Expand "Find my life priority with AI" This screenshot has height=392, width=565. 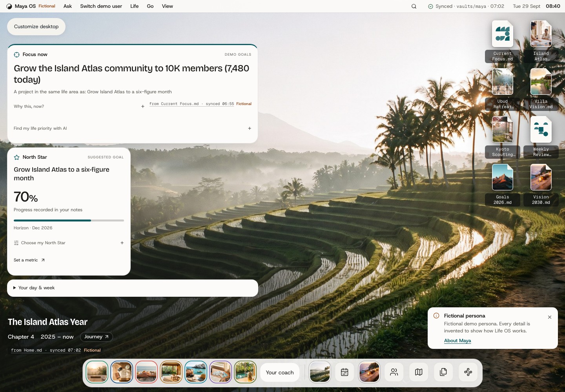[133, 128]
